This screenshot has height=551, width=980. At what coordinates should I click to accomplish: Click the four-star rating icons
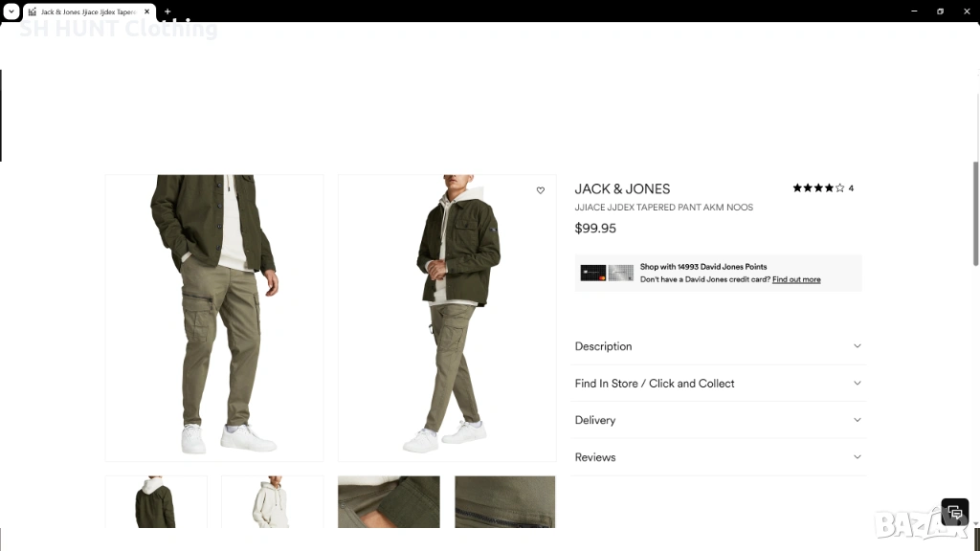pos(818,188)
